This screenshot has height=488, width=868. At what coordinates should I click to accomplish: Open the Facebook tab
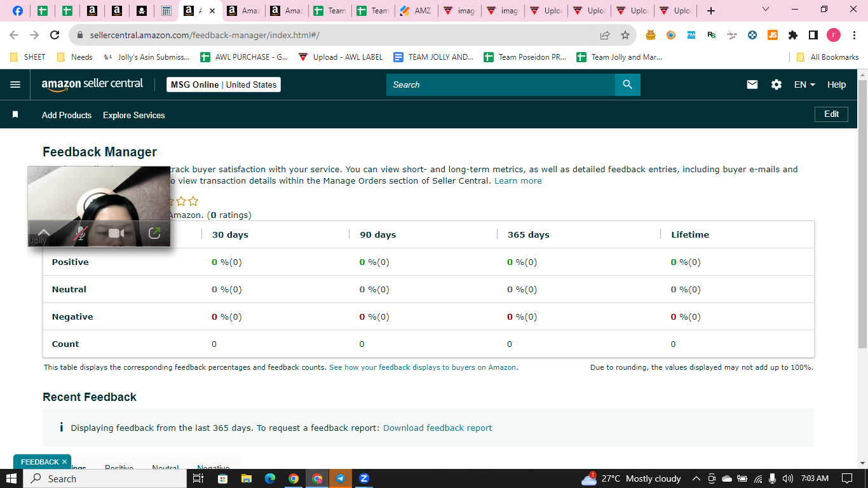pos(18,11)
